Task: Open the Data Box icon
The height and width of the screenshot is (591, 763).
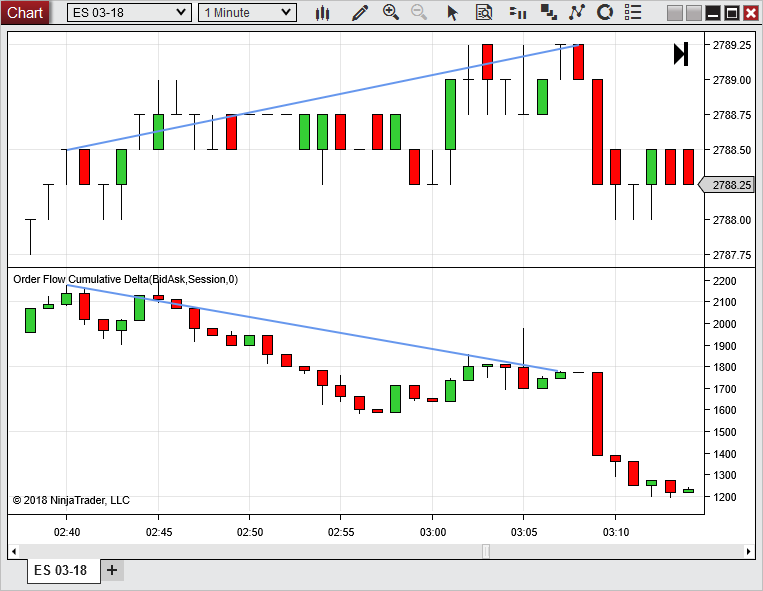Action: tap(484, 13)
